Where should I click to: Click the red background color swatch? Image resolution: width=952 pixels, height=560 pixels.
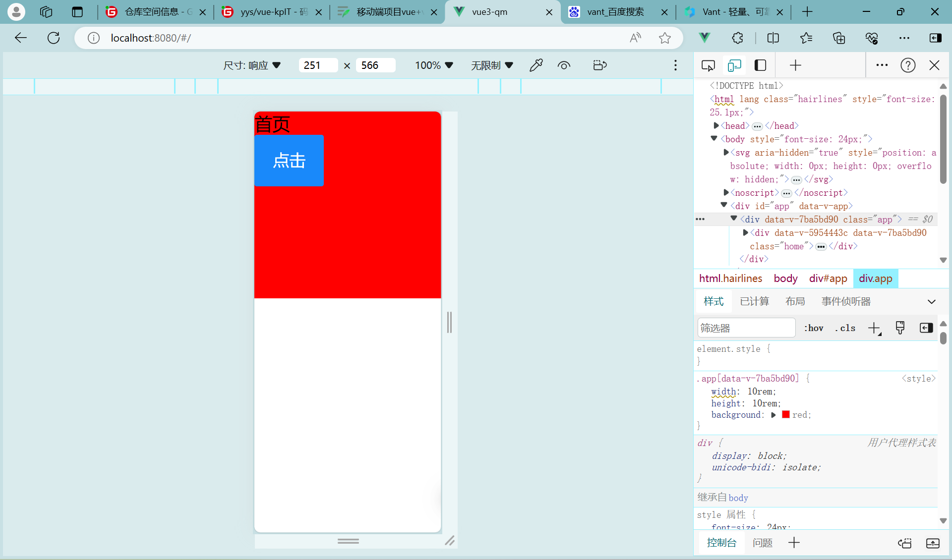(x=785, y=414)
